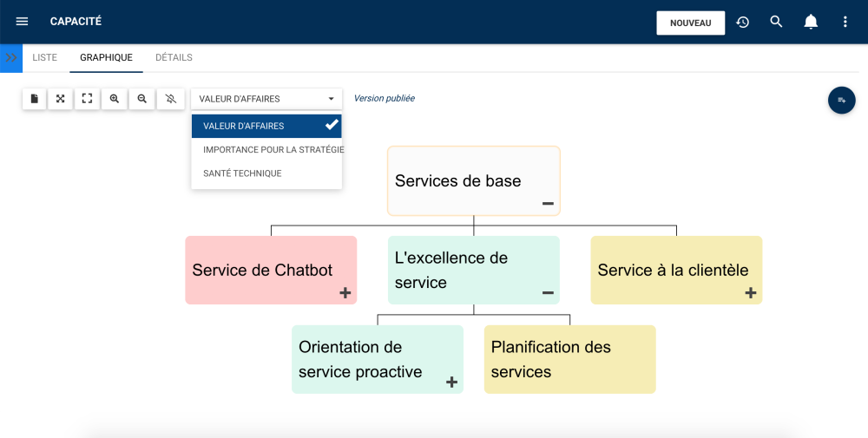This screenshot has width=868, height=438.
Task: Expand the Service de Chatbot node
Action: (x=345, y=293)
